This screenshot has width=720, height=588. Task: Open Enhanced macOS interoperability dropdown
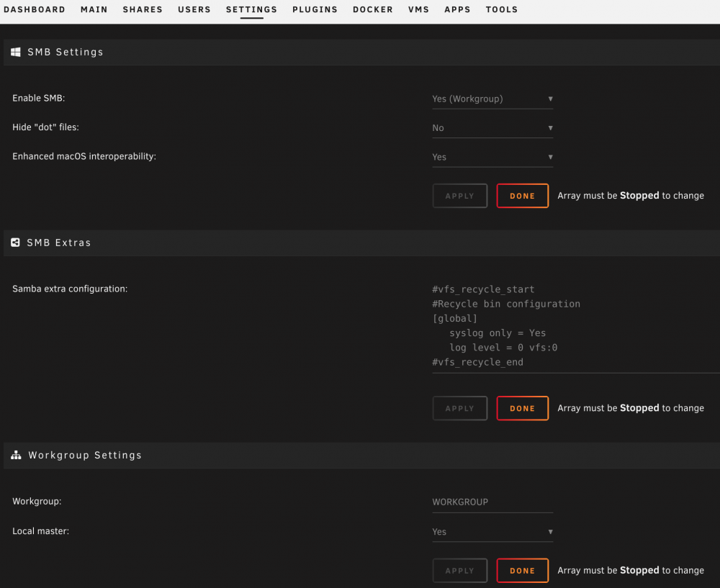coord(492,157)
